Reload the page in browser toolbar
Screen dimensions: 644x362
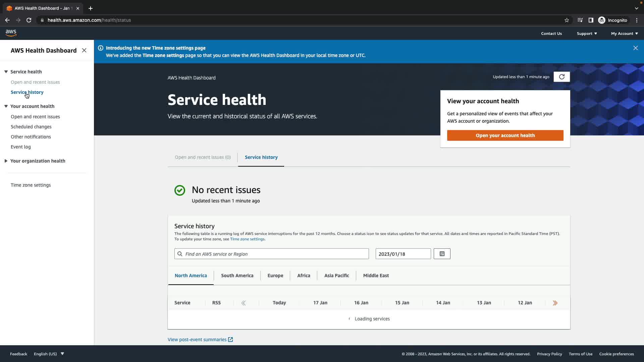coord(29,20)
